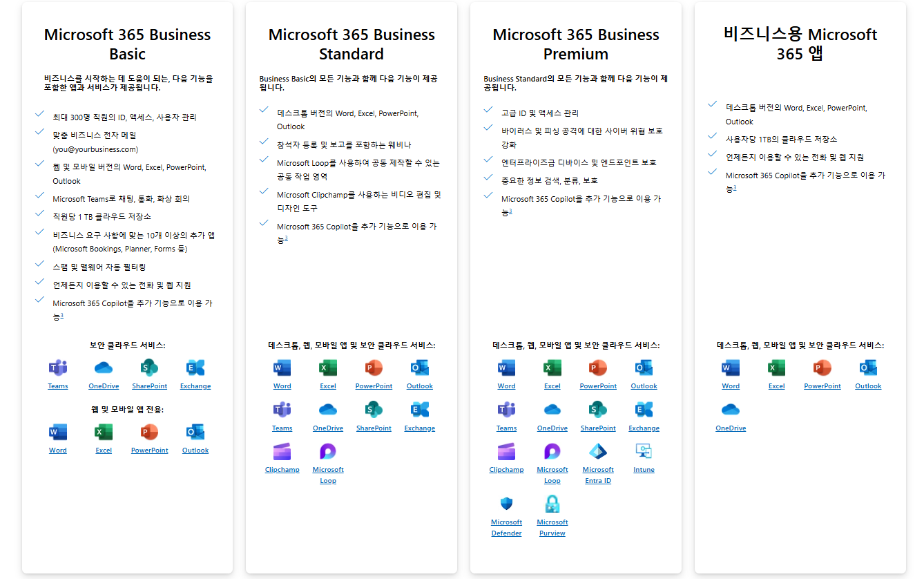This screenshot has height=579, width=924.
Task: Click the Teams icon in the Business Standard card
Action: click(x=282, y=410)
